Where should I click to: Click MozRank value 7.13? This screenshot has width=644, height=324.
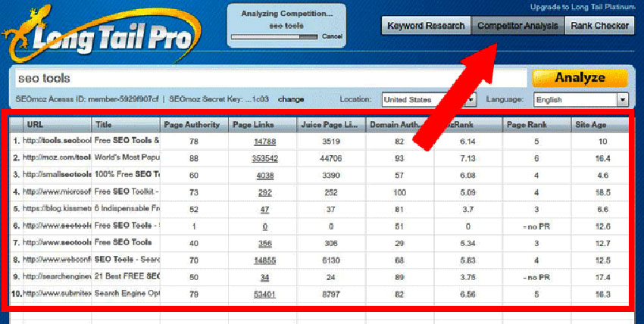(467, 159)
